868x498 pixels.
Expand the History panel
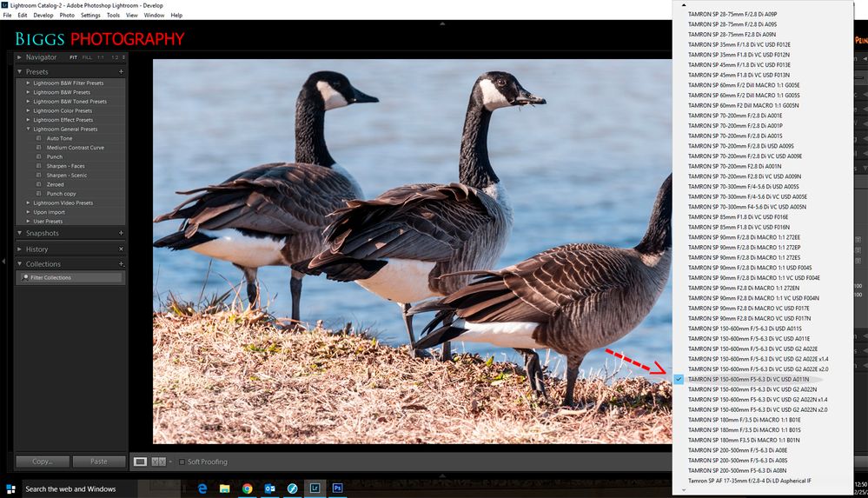(x=19, y=249)
